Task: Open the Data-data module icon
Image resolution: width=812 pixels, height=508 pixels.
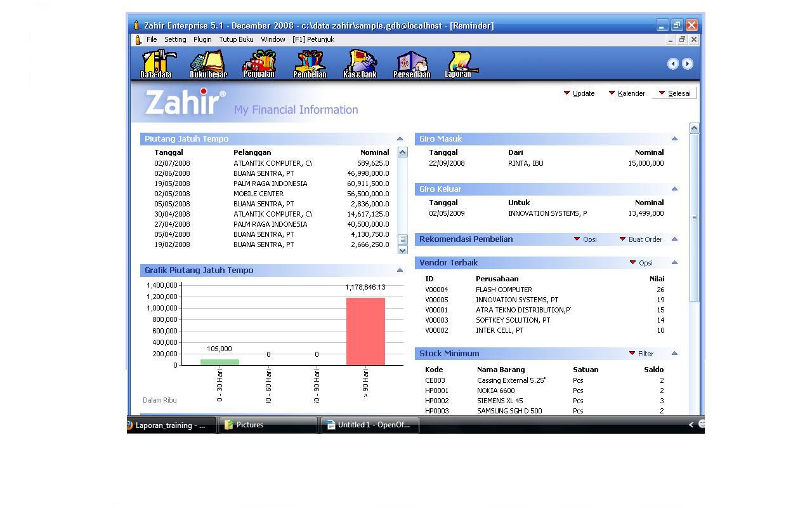Action: pos(156,64)
